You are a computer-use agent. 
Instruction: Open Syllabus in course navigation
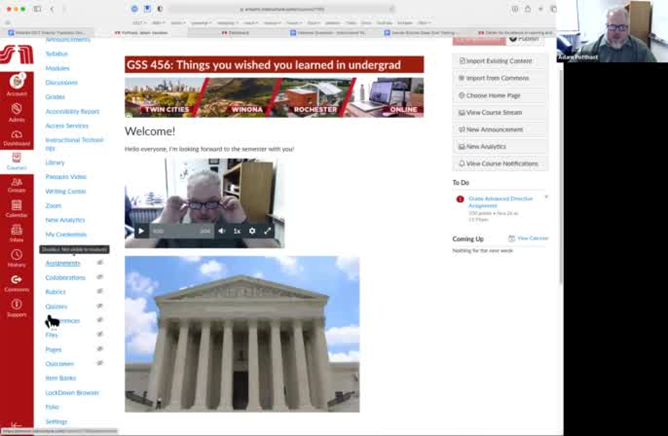[x=57, y=54]
